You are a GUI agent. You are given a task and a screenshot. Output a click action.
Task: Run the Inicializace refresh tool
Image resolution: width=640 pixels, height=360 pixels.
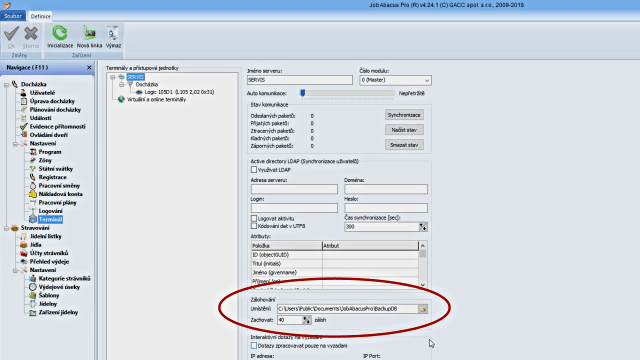[60, 37]
